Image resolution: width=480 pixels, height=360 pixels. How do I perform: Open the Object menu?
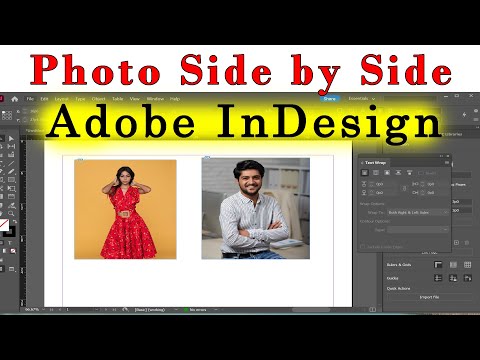coord(98,99)
